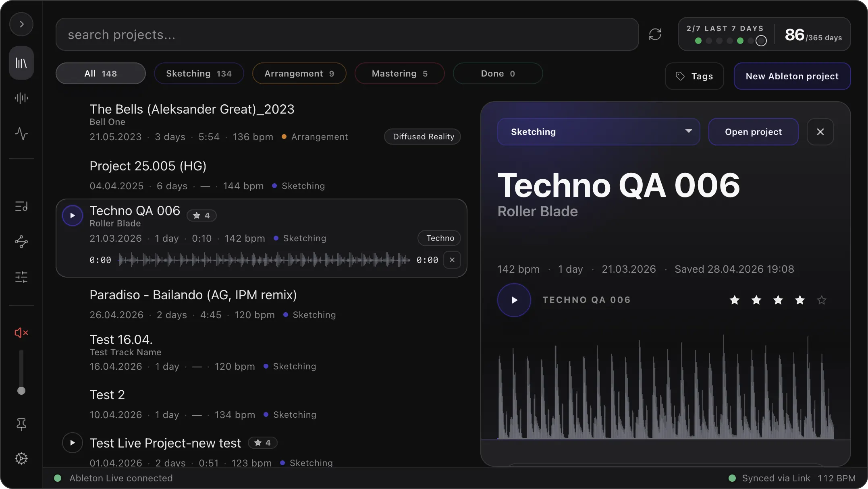868x489 pixels.
Task: Open the Sketching status dropdown in detail panel
Action: pos(598,132)
